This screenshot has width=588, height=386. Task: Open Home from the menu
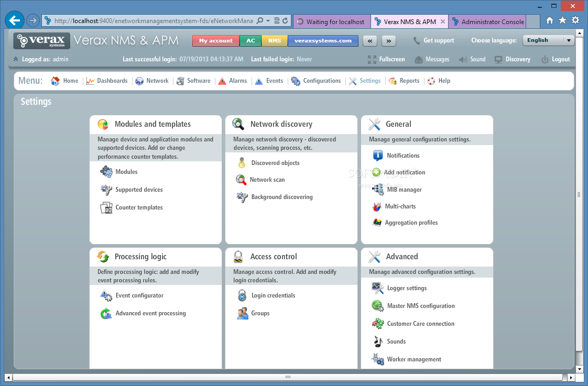point(64,81)
